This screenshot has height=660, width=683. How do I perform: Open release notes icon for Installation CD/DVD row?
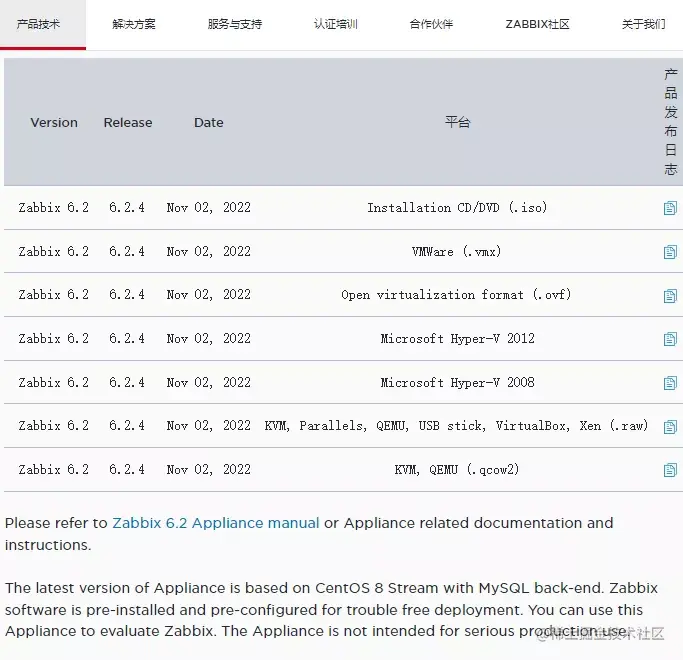point(670,208)
